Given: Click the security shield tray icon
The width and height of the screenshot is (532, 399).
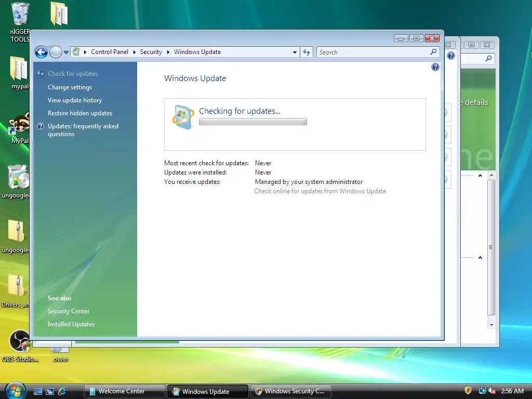Looking at the screenshot, I should pos(468,391).
